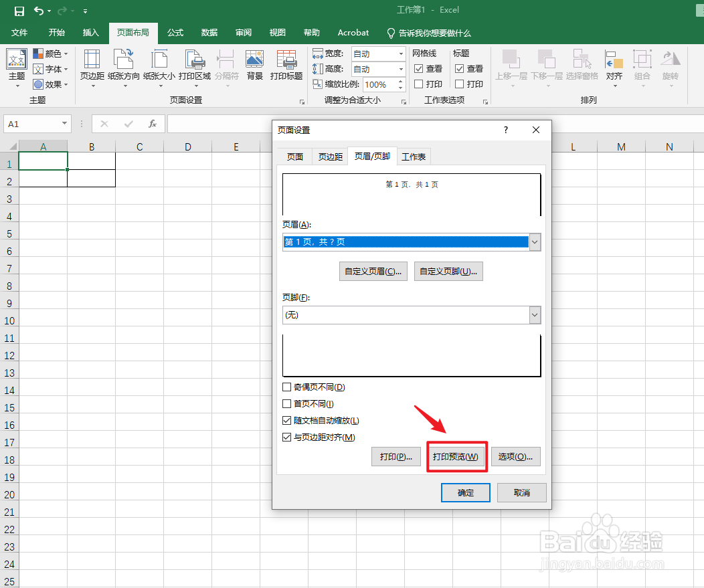The image size is (704, 588).
Task: Switch to the View (视图) ribbon tab
Action: click(x=278, y=33)
